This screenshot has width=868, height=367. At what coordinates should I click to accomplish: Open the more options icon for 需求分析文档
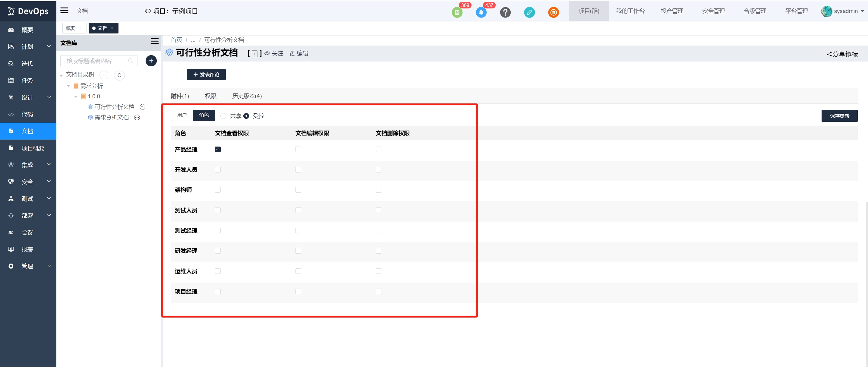tap(137, 118)
